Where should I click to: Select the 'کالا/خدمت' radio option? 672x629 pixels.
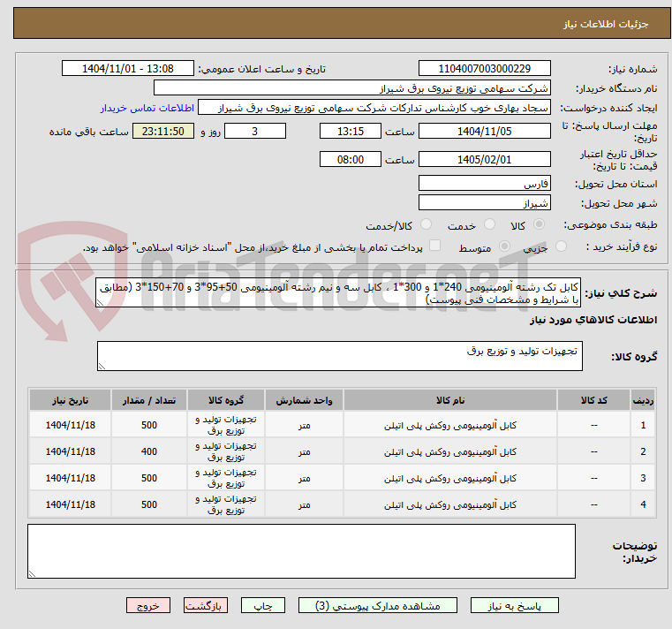coord(427,225)
